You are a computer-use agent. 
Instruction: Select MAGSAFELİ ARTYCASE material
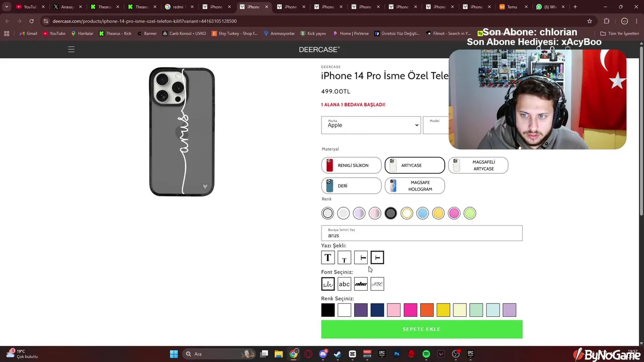pyautogui.click(x=478, y=165)
